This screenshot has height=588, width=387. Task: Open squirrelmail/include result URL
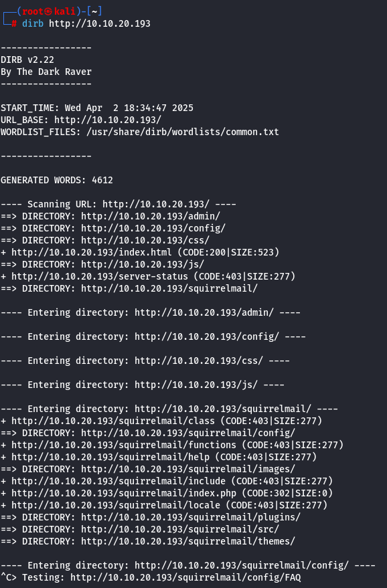[x=119, y=481]
